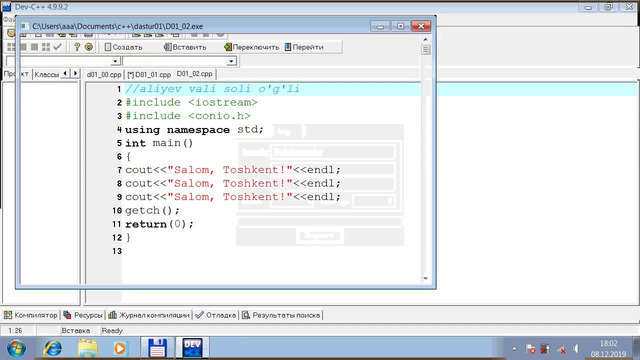Click the Вставить (Insert) toolbar button
Viewport: 640px width, 360px height.
[x=185, y=47]
